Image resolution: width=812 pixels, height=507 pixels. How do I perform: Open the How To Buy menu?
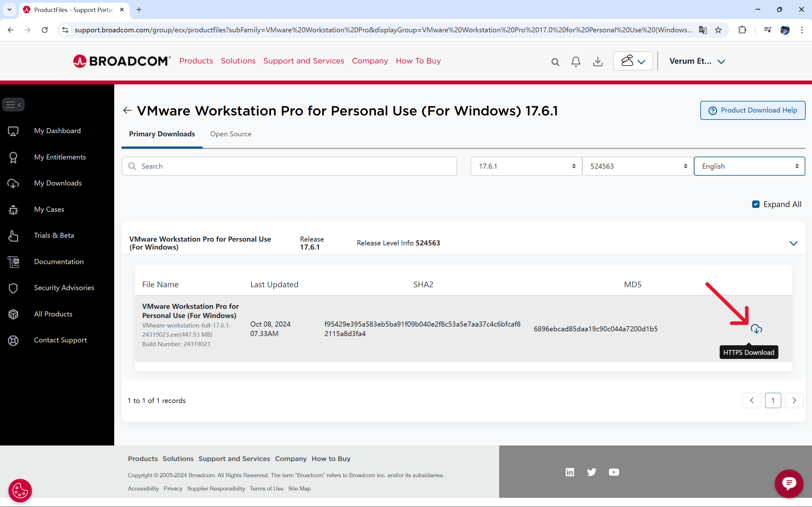(418, 61)
